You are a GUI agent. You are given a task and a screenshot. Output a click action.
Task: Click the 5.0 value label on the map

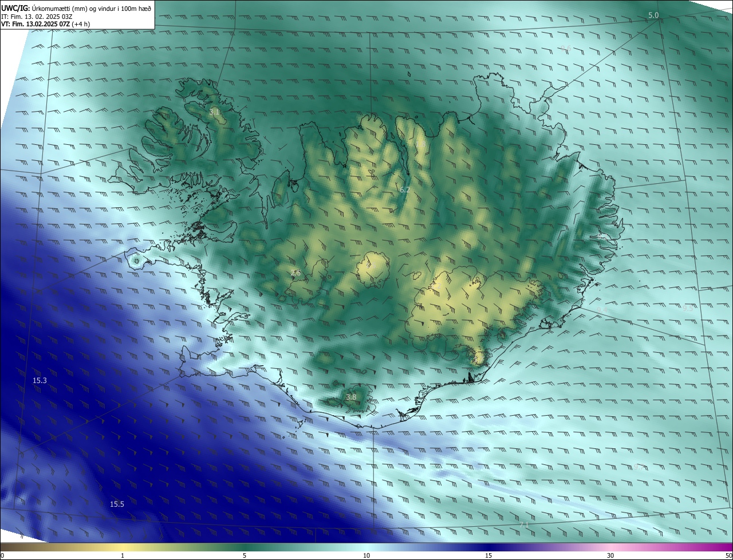click(653, 15)
